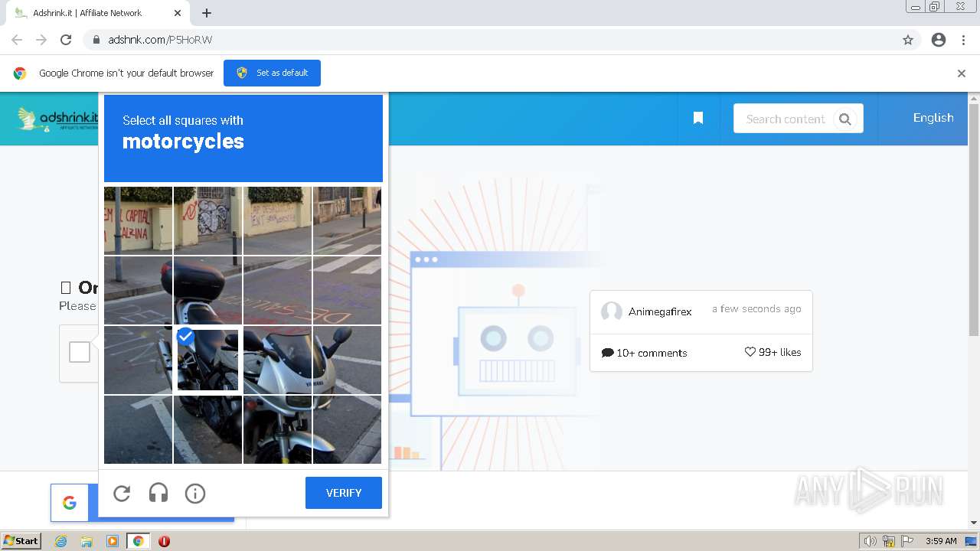Close the Adshrink.it tab
Screen dimensions: 980x551
[x=178, y=13]
